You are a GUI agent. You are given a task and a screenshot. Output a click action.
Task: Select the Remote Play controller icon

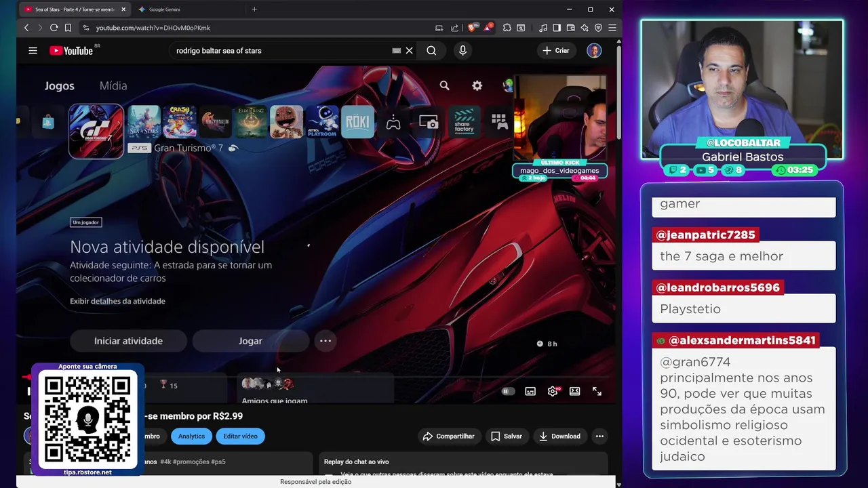[393, 122]
